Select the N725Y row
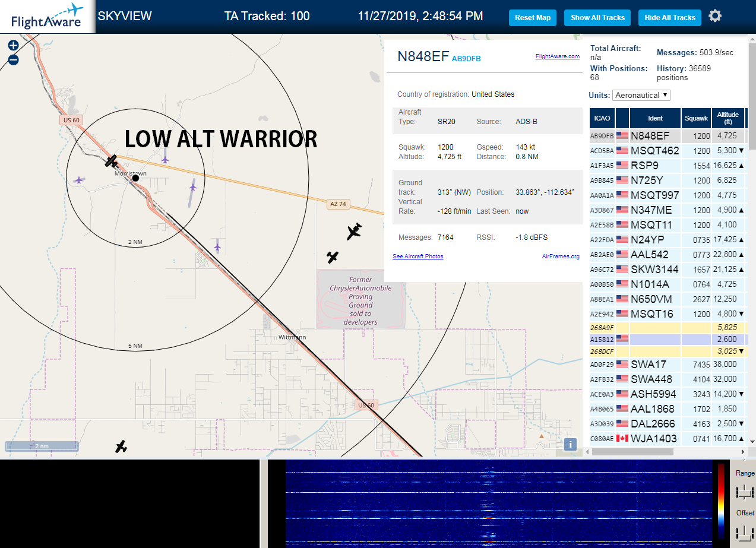Screen dimensions: 756x548 point(668,180)
